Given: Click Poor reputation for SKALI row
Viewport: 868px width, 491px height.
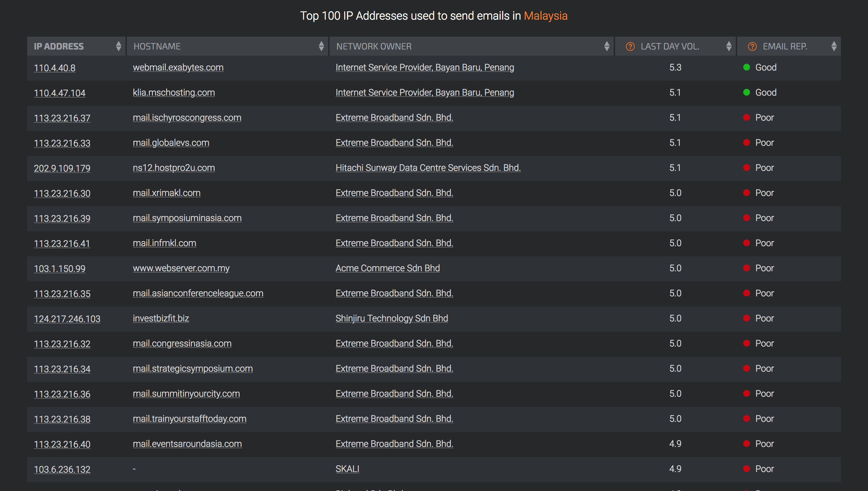Looking at the screenshot, I should (765, 469).
